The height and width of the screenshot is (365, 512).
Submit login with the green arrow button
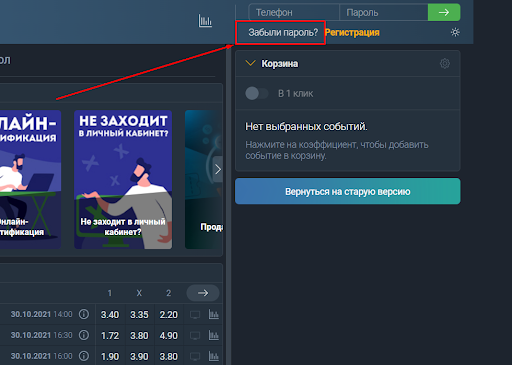pos(444,12)
